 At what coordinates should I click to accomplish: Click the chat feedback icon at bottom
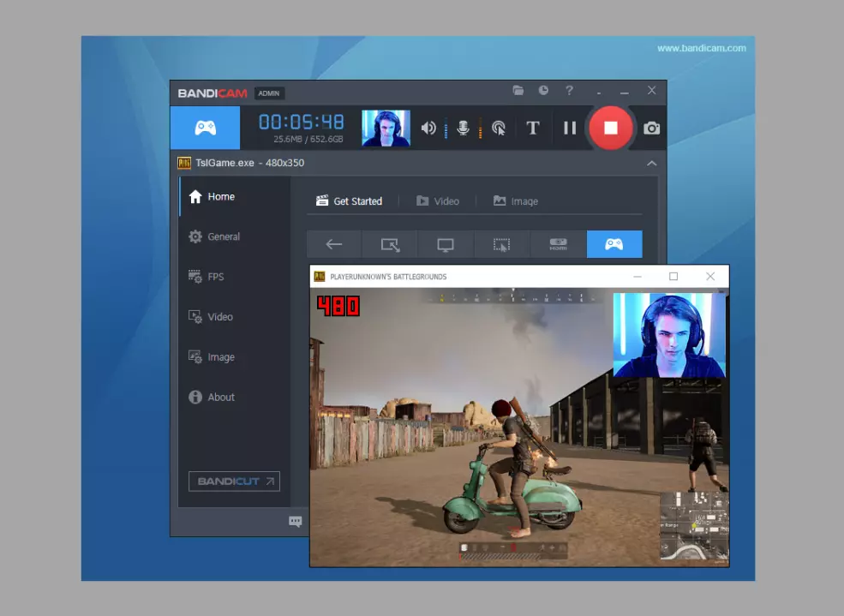pos(295,521)
